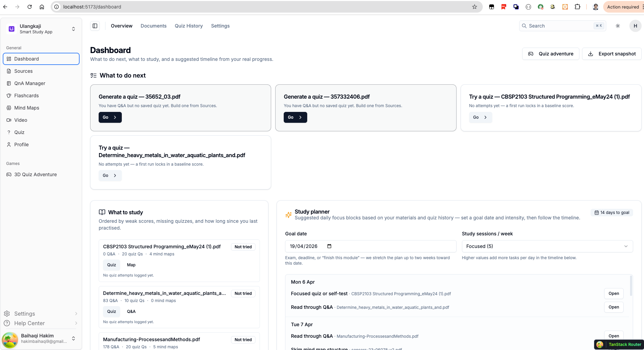The height and width of the screenshot is (350, 644).
Task: Open Study sessions per week dropdown
Action: tap(547, 246)
